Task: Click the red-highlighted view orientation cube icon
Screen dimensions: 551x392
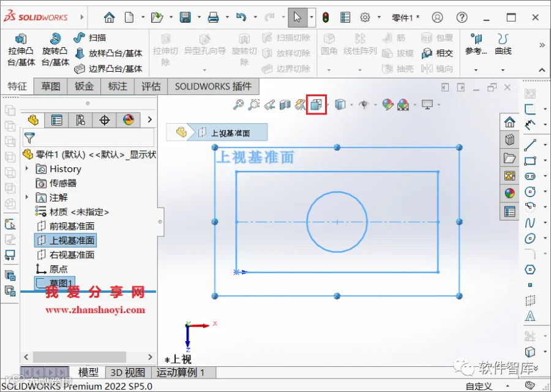Action: pyautogui.click(x=317, y=104)
